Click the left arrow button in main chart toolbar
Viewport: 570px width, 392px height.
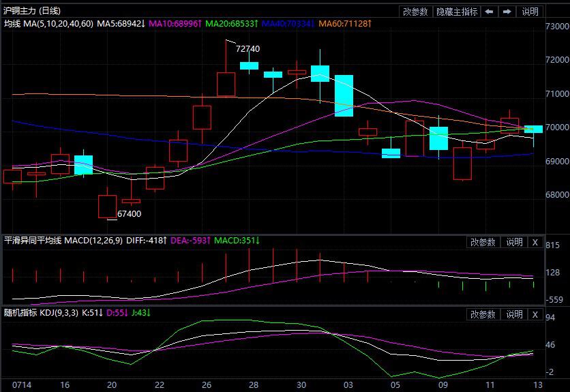click(x=489, y=12)
